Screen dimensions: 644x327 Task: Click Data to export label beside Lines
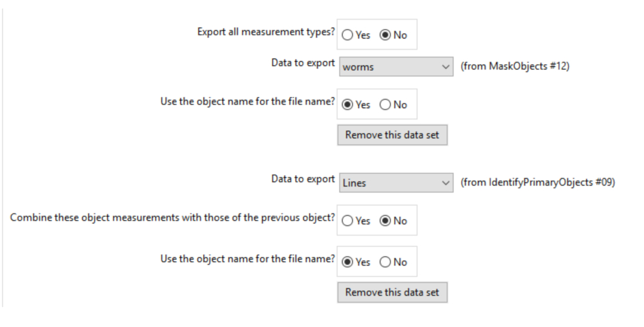pyautogui.click(x=303, y=179)
